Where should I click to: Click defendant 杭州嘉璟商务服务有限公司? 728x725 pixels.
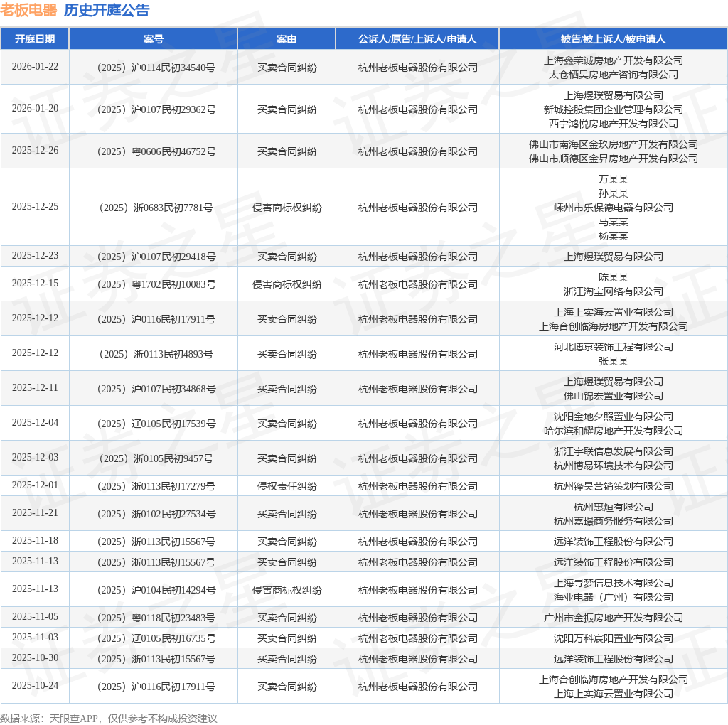[x=614, y=521]
